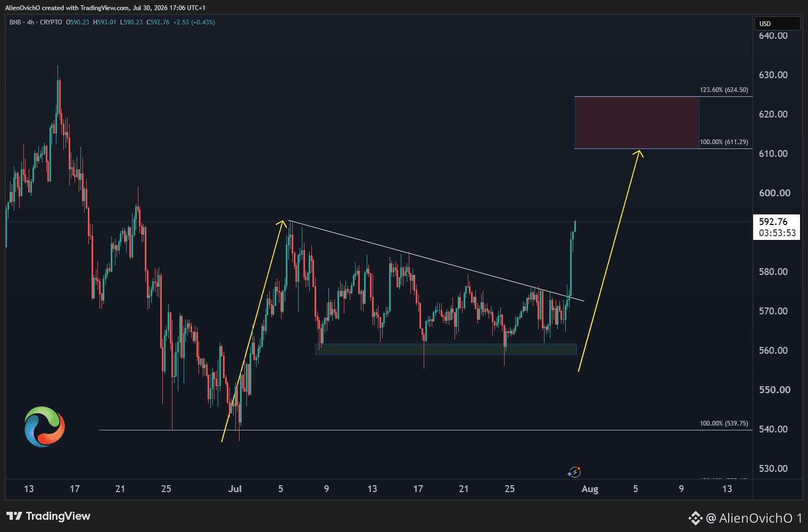This screenshot has height=532, width=808.
Task: Click the 540.00 price axis label
Action: pos(773,429)
